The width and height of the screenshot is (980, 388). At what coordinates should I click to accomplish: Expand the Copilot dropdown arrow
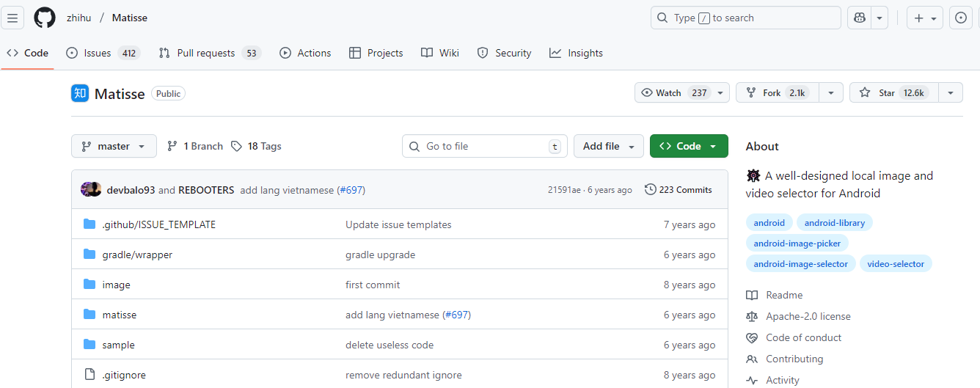tap(880, 18)
